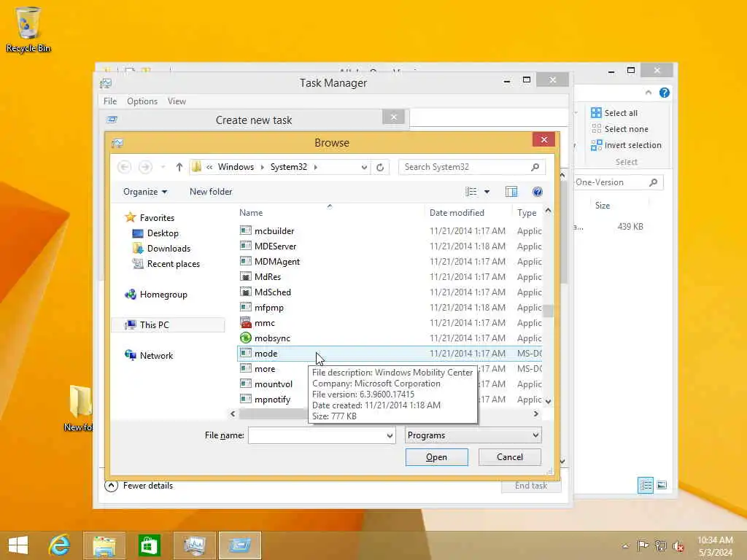Select the mobsync file icon
747x560 pixels.
245,338
